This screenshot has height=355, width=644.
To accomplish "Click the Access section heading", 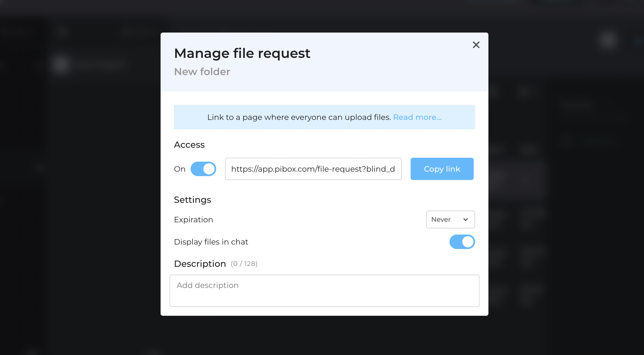I will pos(189,145).
